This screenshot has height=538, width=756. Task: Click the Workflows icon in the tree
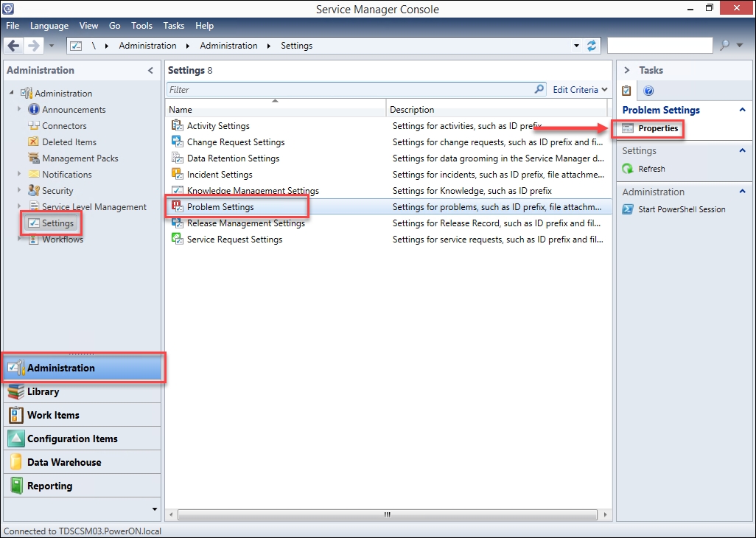coord(34,239)
